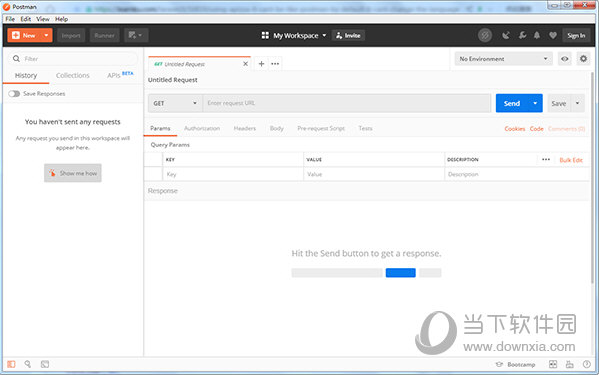Switch to the Collections sidebar tab
599x375 pixels.
[73, 76]
